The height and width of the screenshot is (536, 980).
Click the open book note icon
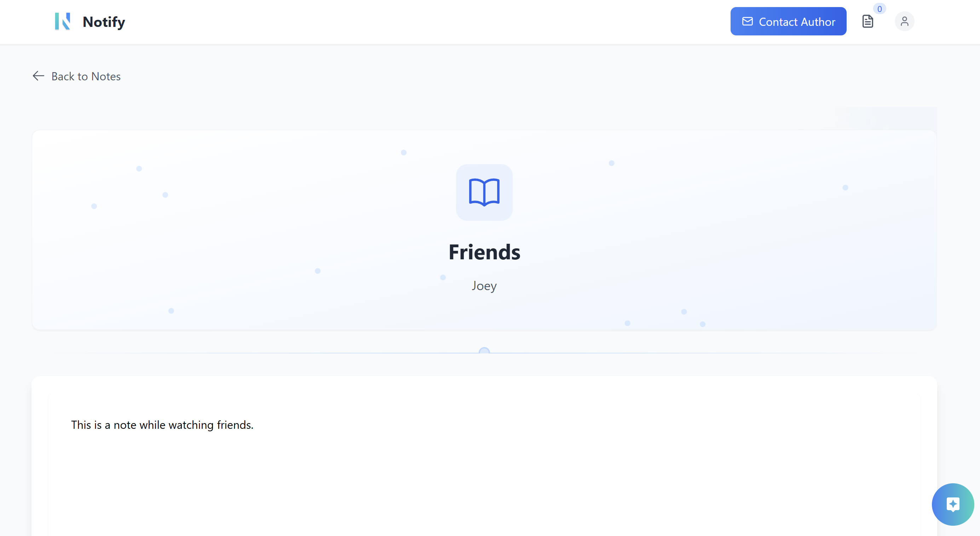click(x=484, y=192)
